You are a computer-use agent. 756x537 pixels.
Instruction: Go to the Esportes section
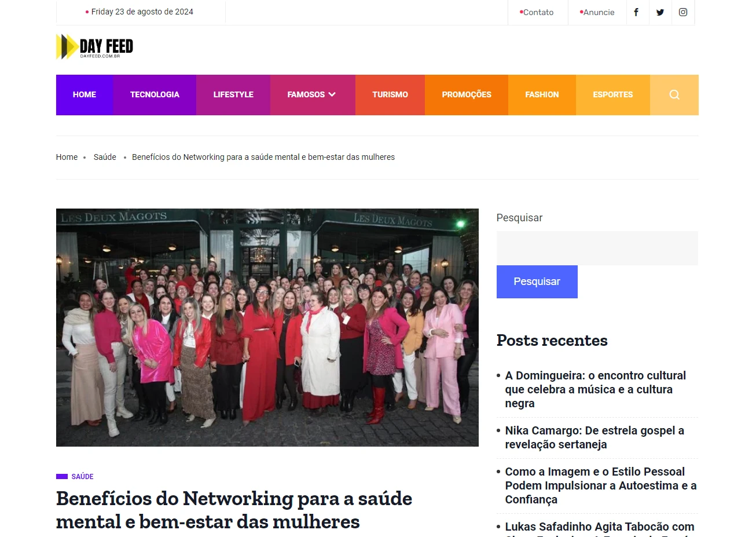(x=613, y=94)
